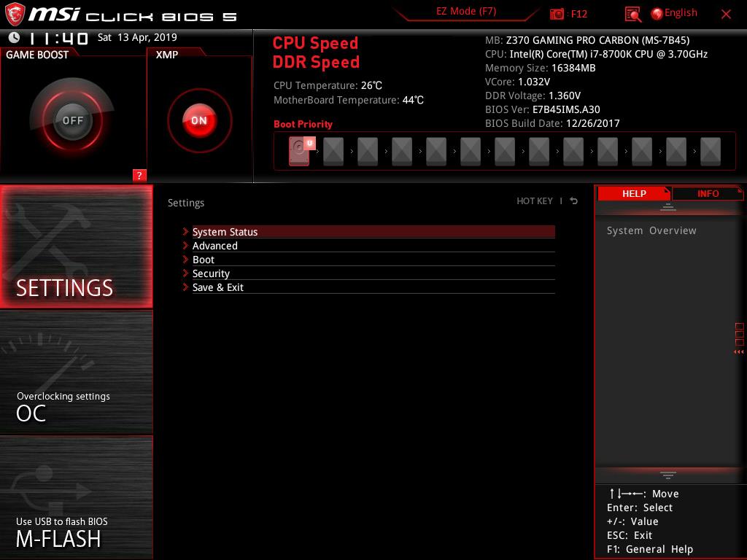This screenshot has width=747, height=560.
Task: Close the BIOS with the red X
Action: 726,15
